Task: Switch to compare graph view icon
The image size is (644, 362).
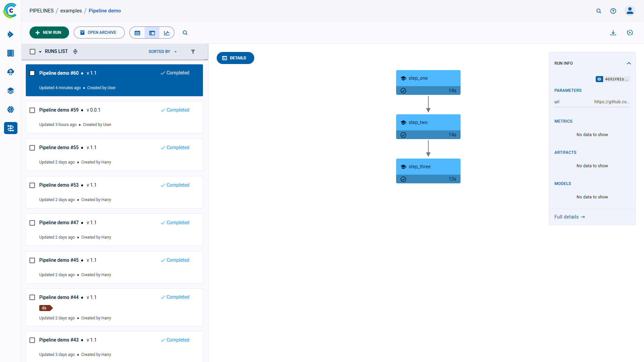Action: [x=167, y=33]
